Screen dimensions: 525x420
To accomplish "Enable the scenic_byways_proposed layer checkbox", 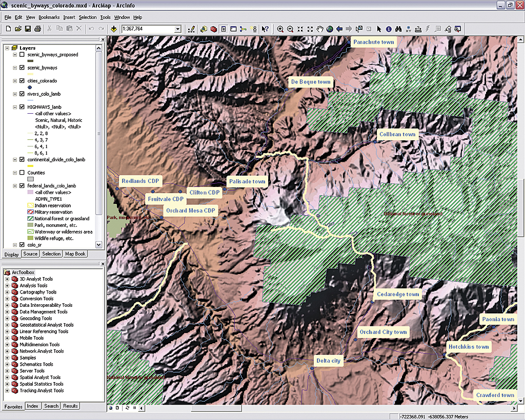I will [22, 54].
